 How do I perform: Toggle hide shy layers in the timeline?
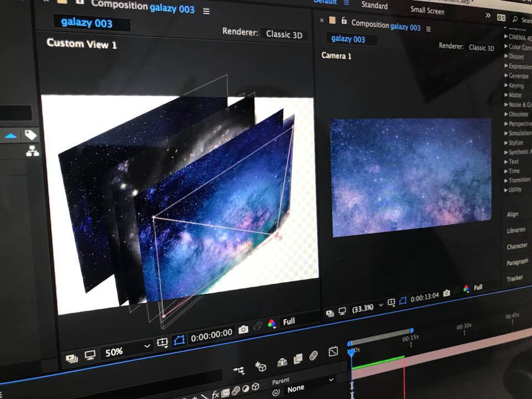pyautogui.click(x=282, y=362)
